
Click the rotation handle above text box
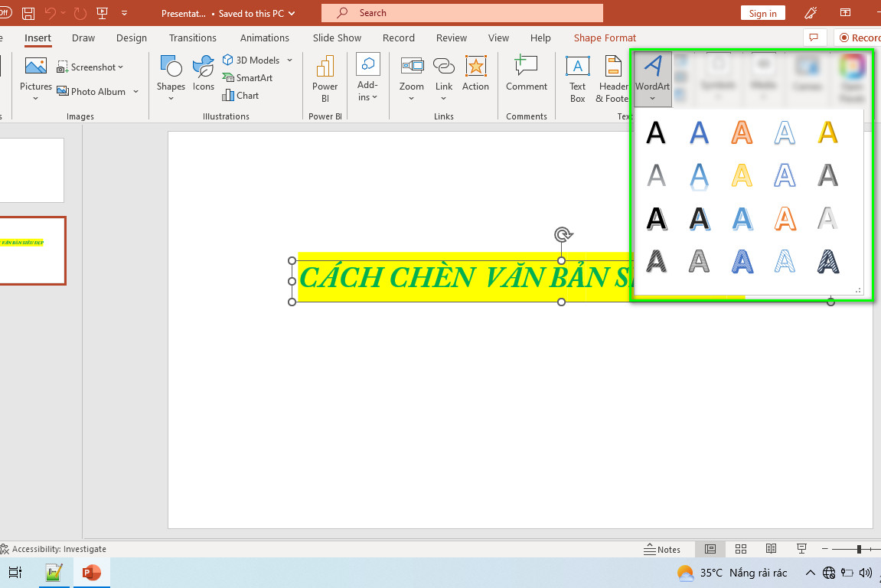point(563,234)
